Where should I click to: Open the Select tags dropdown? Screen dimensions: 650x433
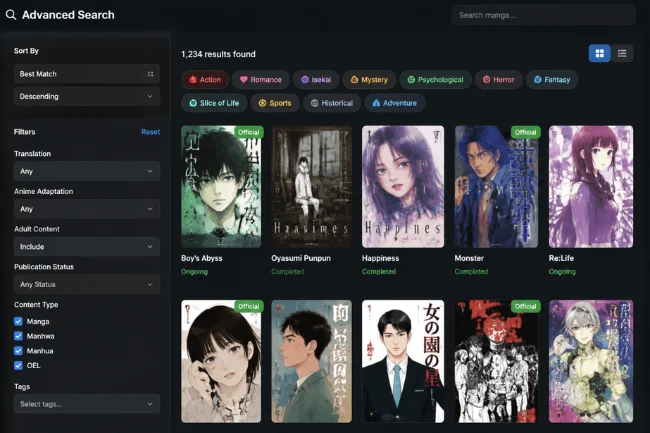87,404
